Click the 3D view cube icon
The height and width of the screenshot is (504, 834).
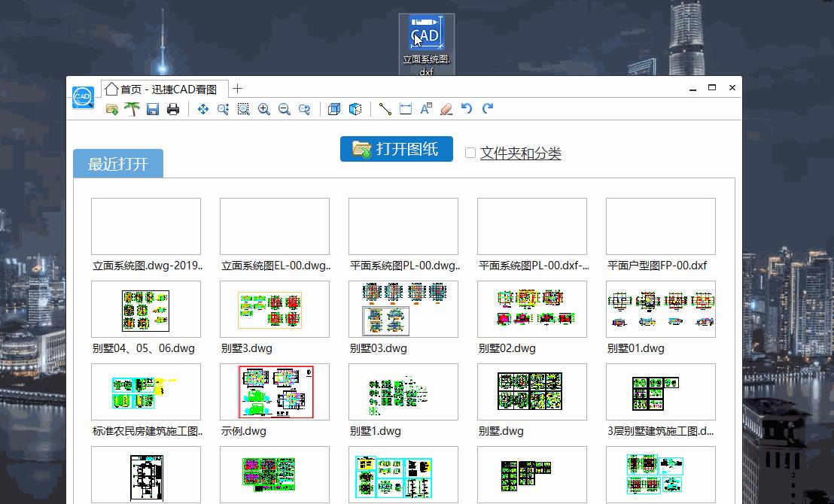333,109
